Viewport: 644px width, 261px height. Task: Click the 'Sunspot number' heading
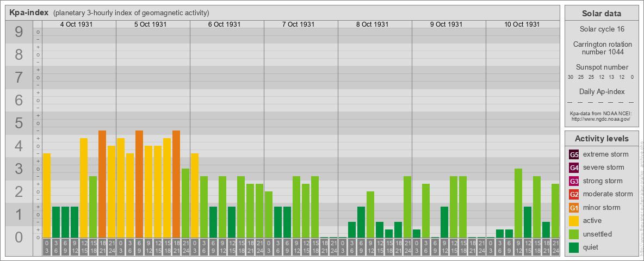(x=602, y=67)
